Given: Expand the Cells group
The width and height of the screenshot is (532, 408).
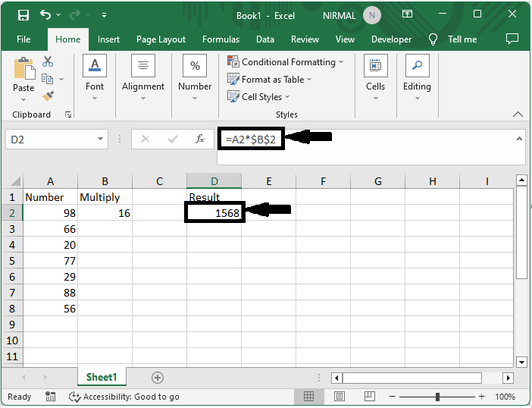Looking at the screenshot, I should (x=376, y=77).
